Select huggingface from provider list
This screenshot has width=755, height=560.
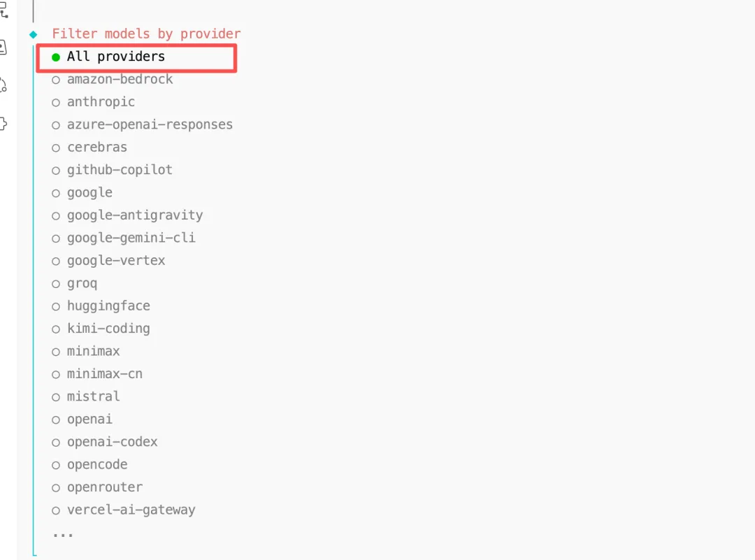108,306
